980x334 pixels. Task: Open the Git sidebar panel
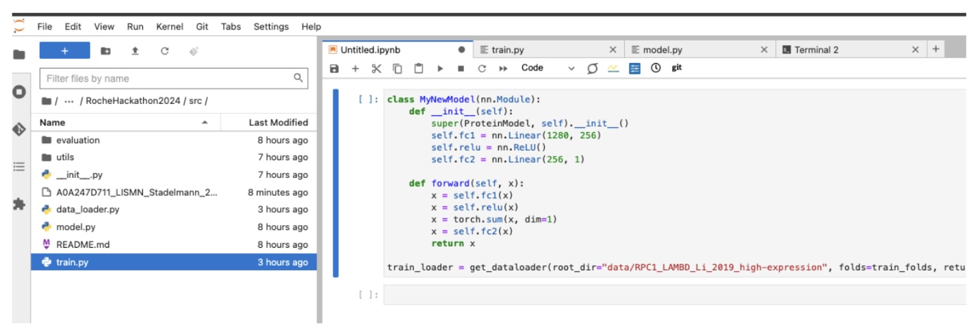click(18, 129)
